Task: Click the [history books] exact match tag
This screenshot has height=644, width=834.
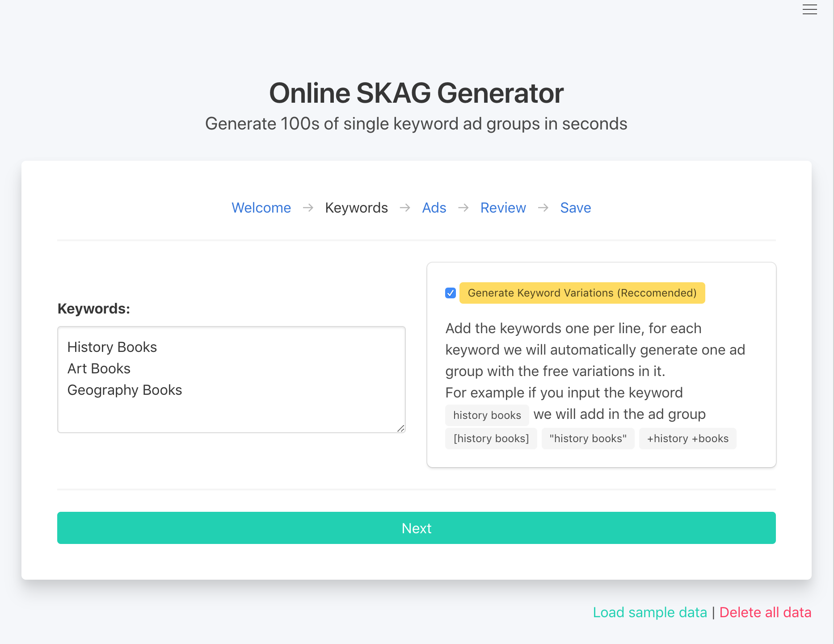Action: (491, 438)
